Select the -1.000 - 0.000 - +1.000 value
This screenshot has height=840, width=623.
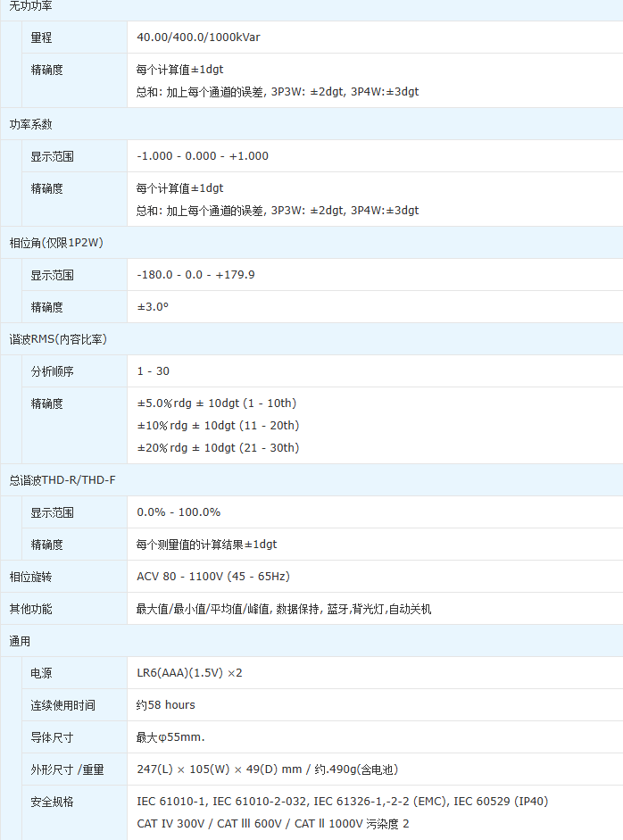(x=203, y=156)
